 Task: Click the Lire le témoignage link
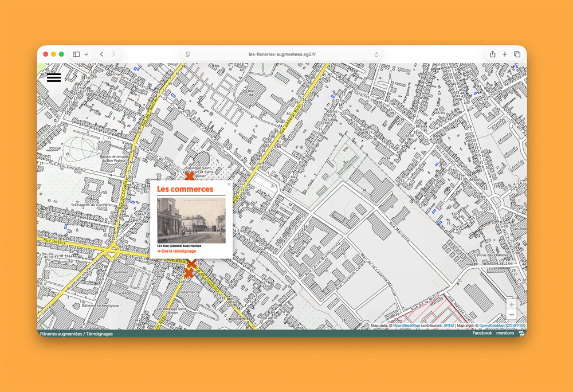coord(177,251)
